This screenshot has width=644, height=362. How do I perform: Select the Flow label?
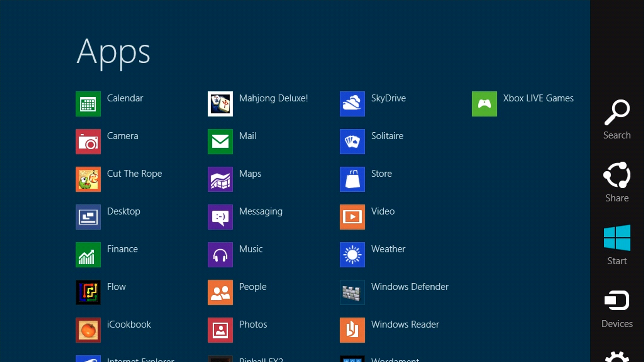116,287
